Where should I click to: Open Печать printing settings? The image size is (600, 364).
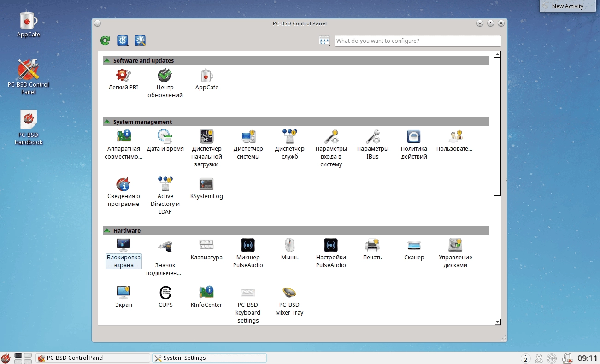(372, 250)
